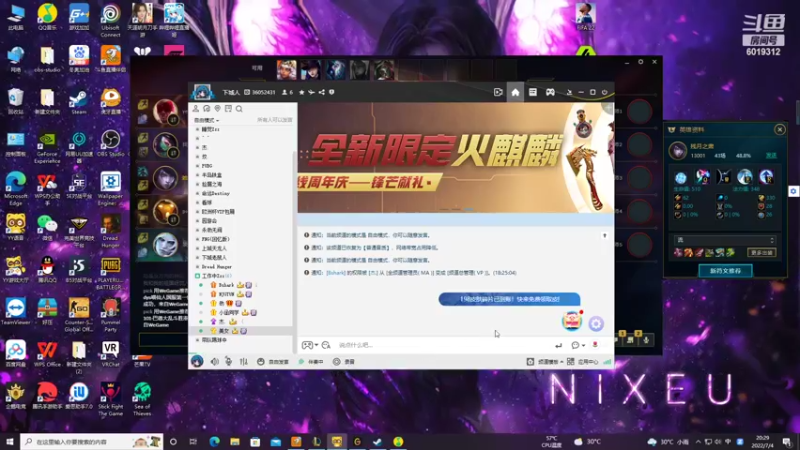
Task: Click the red flower gift icon
Action: pos(595,345)
